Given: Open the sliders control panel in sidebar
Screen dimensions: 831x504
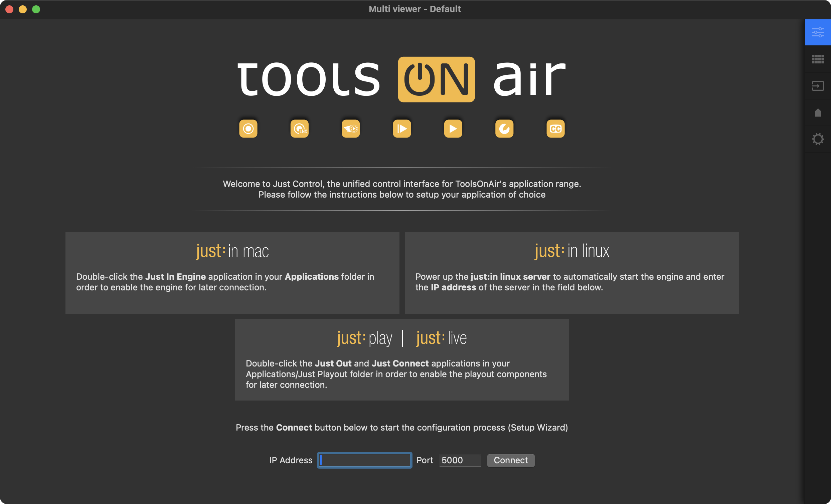Looking at the screenshot, I should [x=818, y=32].
